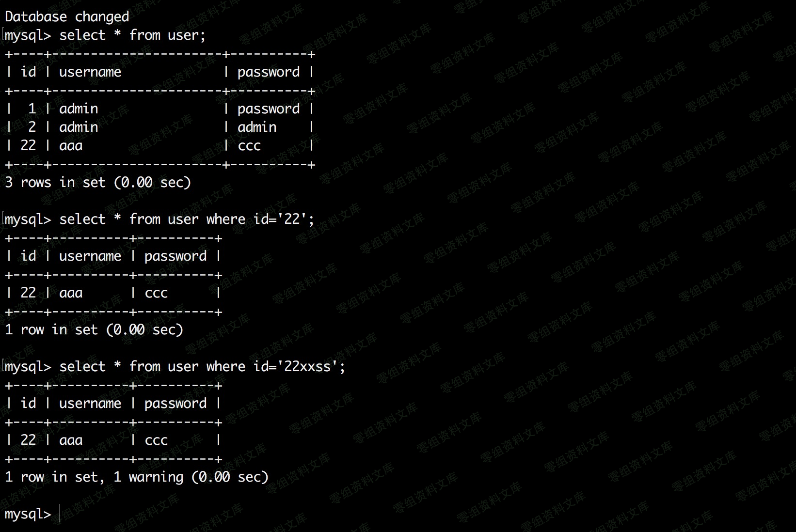
Task: Click the id header of the last result table
Action: (x=28, y=403)
